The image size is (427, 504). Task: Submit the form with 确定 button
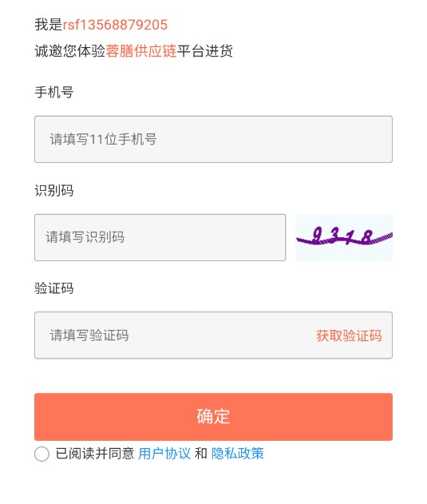(x=213, y=417)
